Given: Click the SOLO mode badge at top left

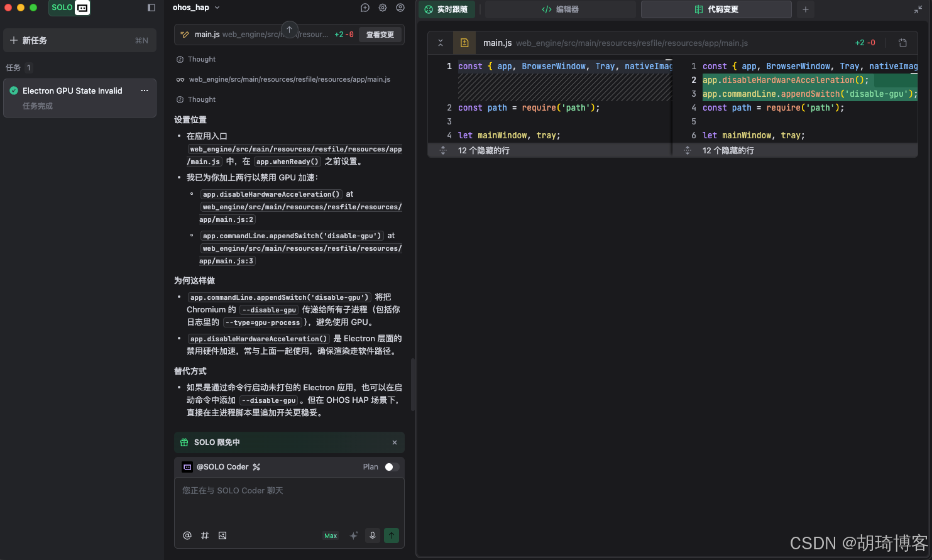Looking at the screenshot, I should pos(69,8).
